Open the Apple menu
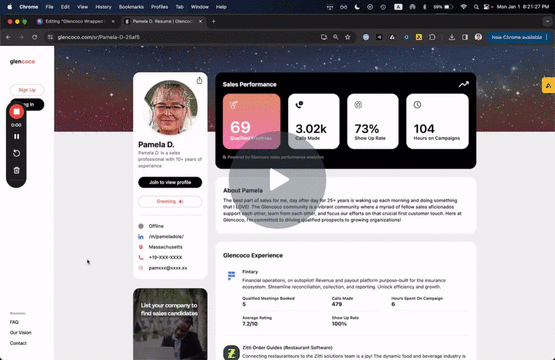 [10, 7]
